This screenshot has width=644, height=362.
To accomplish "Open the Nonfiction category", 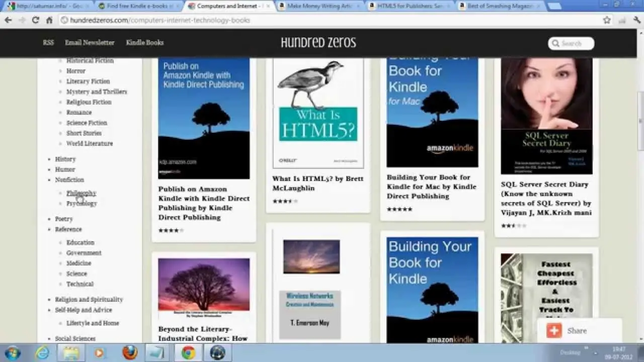I will [x=69, y=179].
